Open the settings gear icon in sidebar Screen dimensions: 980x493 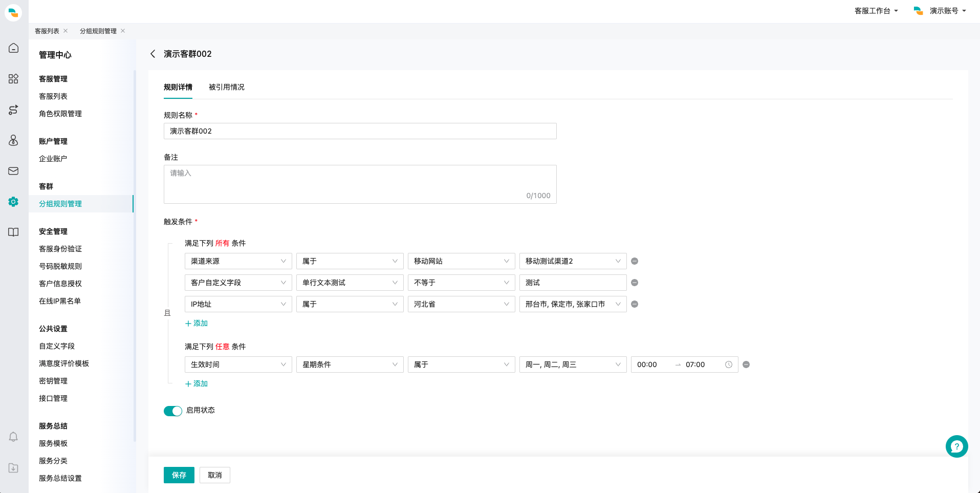13,202
